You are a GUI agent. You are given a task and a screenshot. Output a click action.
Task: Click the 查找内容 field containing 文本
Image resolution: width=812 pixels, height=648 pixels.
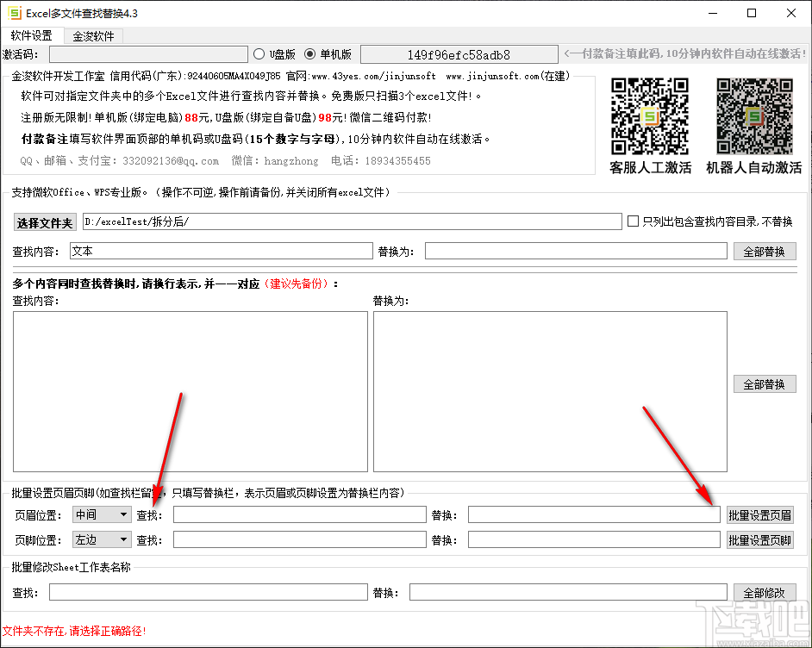[222, 251]
